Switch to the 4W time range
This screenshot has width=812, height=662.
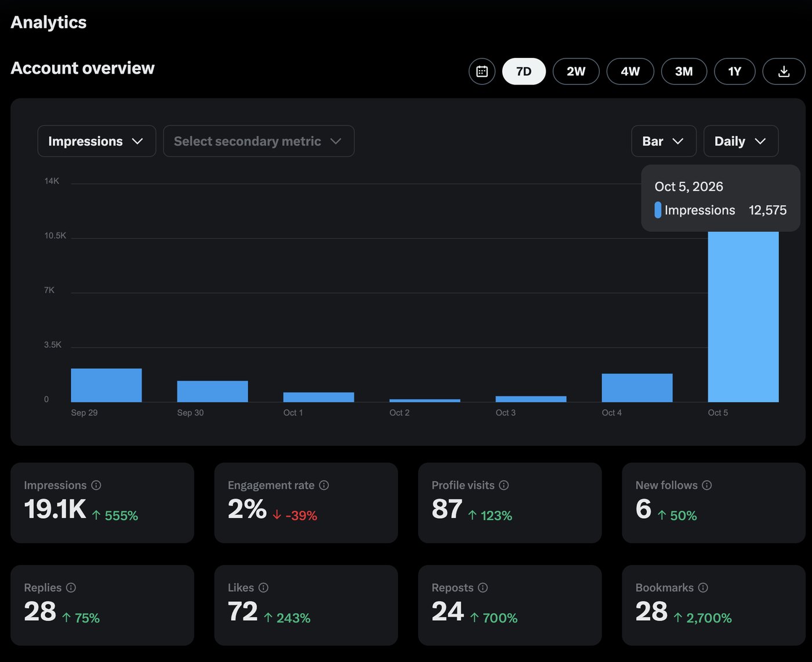(630, 71)
